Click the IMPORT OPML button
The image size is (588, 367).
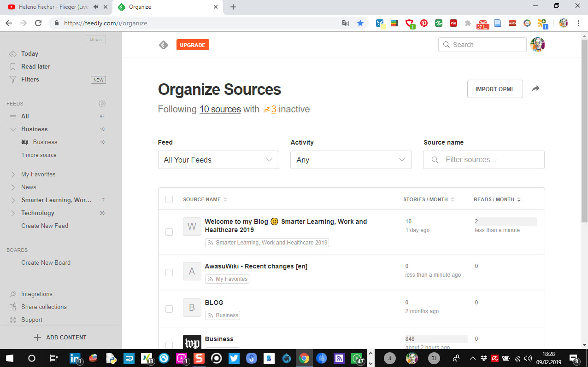(x=495, y=88)
